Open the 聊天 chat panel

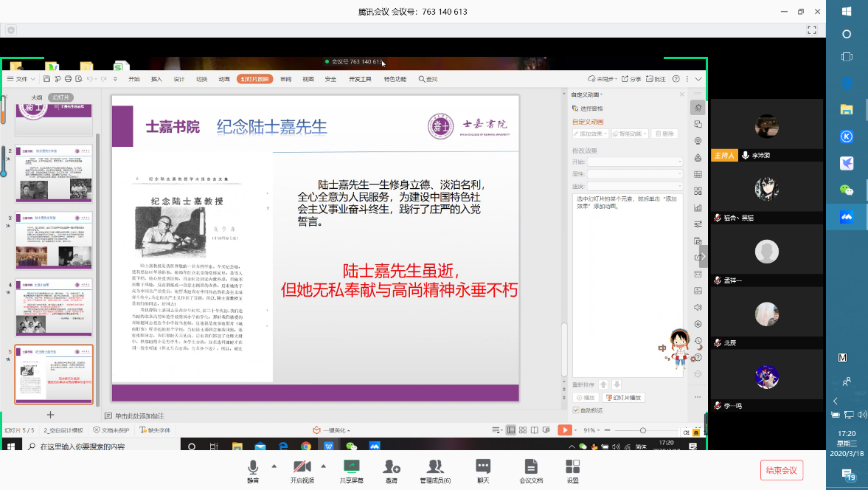pos(483,471)
